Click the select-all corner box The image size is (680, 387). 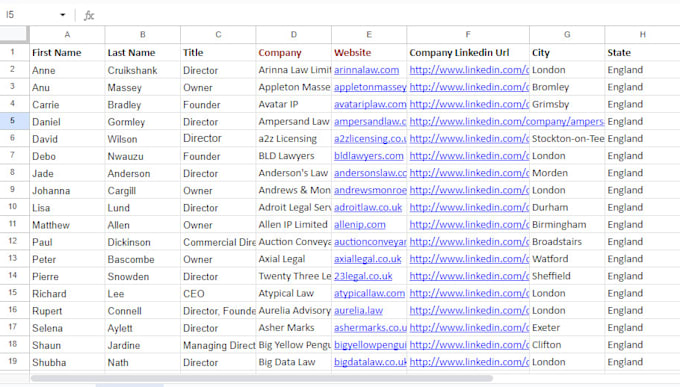14,34
